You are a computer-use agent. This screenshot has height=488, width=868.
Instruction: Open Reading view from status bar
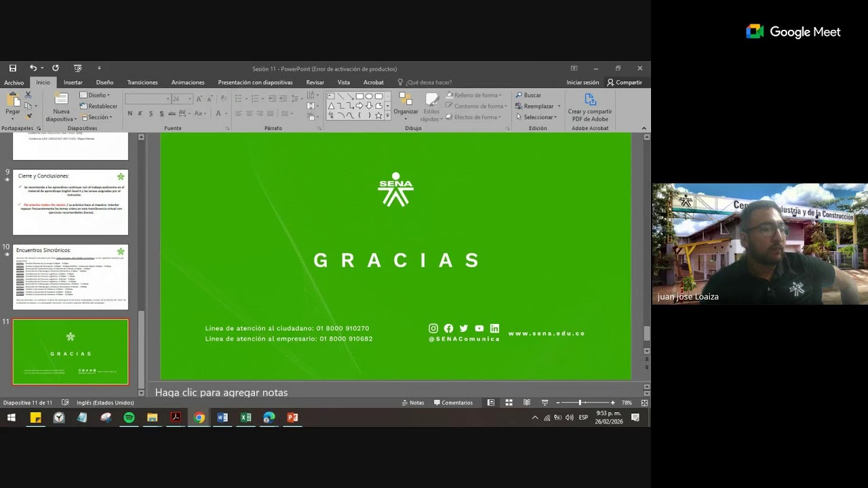pyautogui.click(x=527, y=403)
